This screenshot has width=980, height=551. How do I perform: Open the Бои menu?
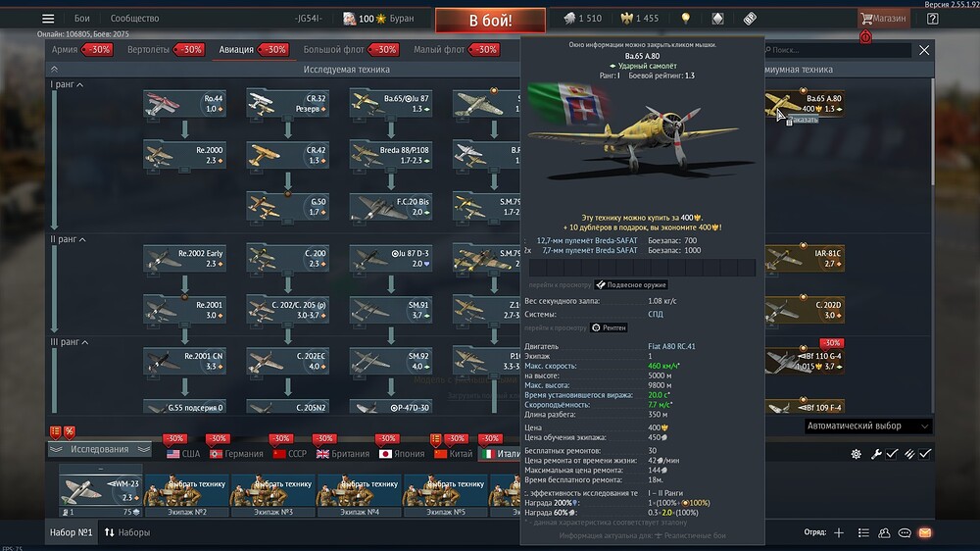(x=82, y=18)
